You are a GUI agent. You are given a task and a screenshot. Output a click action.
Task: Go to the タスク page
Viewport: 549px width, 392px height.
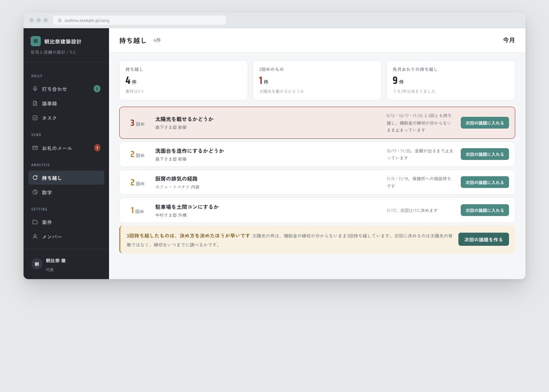[66, 118]
